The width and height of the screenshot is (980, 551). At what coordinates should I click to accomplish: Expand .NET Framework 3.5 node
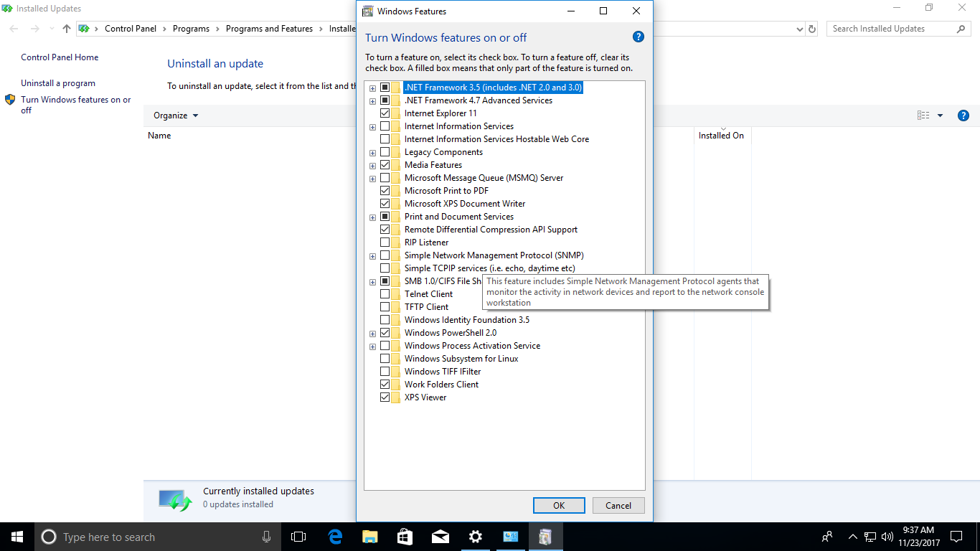[372, 88]
